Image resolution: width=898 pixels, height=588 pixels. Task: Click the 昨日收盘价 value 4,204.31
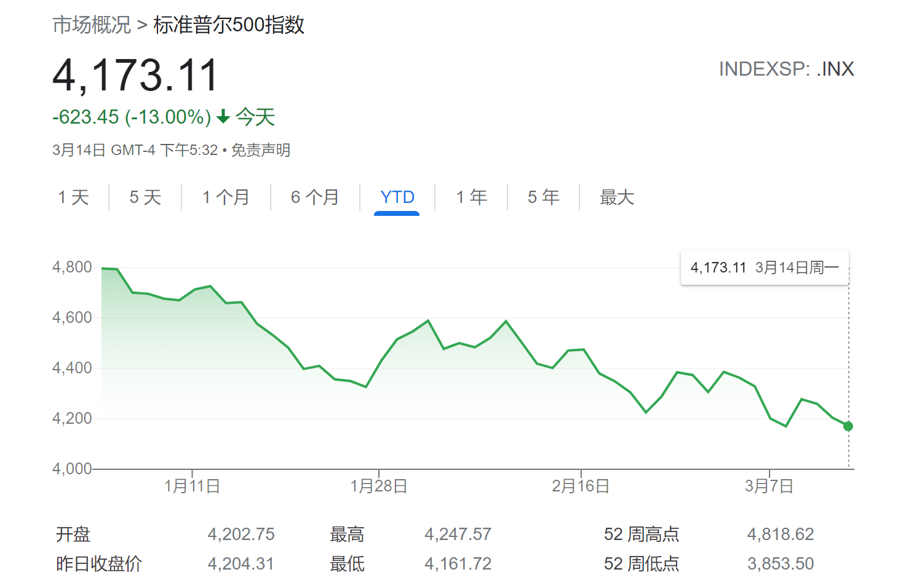[241, 563]
